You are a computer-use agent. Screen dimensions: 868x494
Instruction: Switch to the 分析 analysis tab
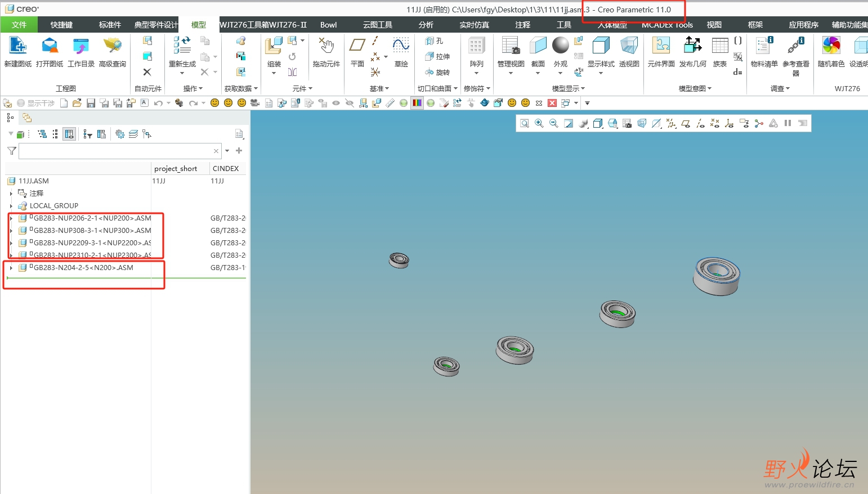pyautogui.click(x=426, y=25)
